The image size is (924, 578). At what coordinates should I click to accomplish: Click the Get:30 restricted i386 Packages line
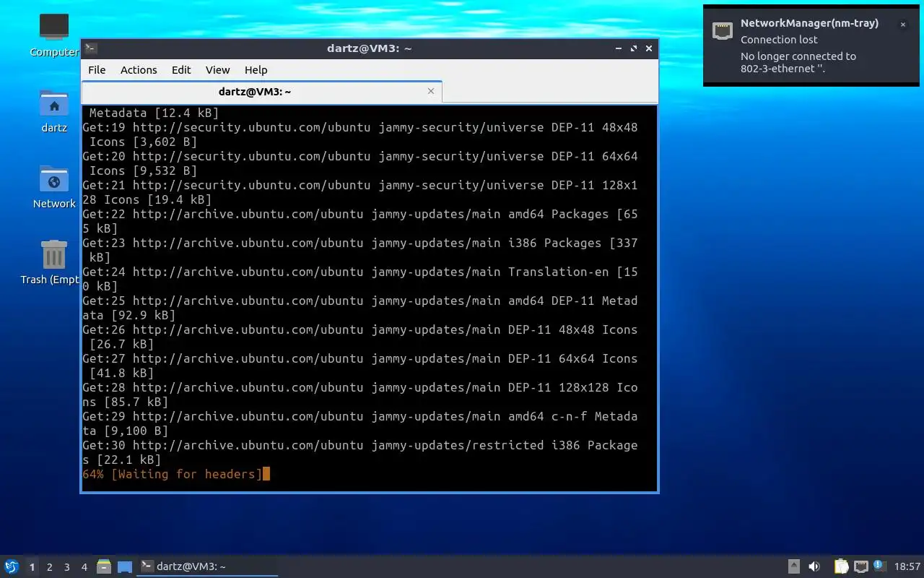pos(360,452)
